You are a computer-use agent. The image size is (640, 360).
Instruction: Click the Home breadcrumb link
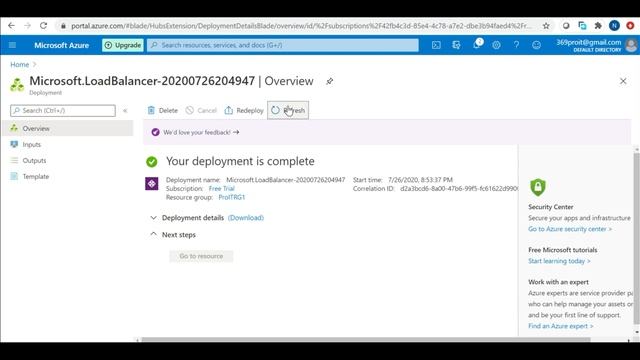pyautogui.click(x=20, y=64)
